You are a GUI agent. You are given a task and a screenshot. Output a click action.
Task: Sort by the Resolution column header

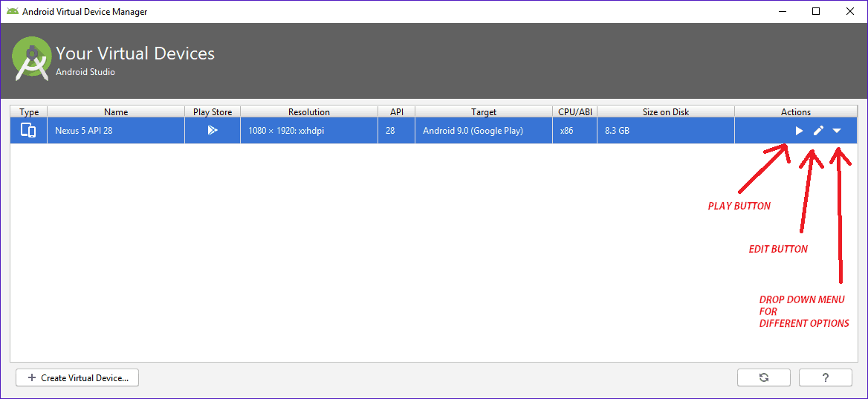(x=309, y=111)
